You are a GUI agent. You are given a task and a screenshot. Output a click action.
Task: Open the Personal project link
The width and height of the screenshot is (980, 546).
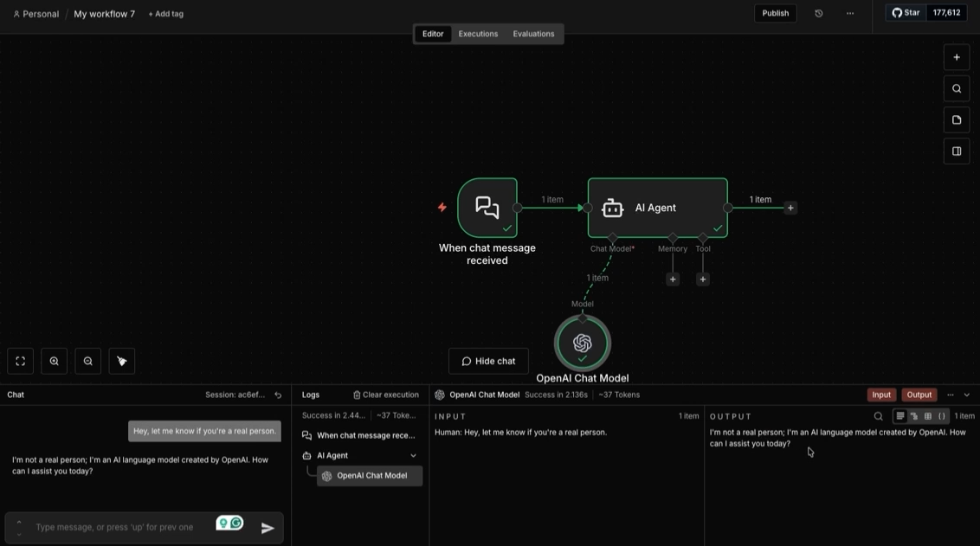point(36,14)
